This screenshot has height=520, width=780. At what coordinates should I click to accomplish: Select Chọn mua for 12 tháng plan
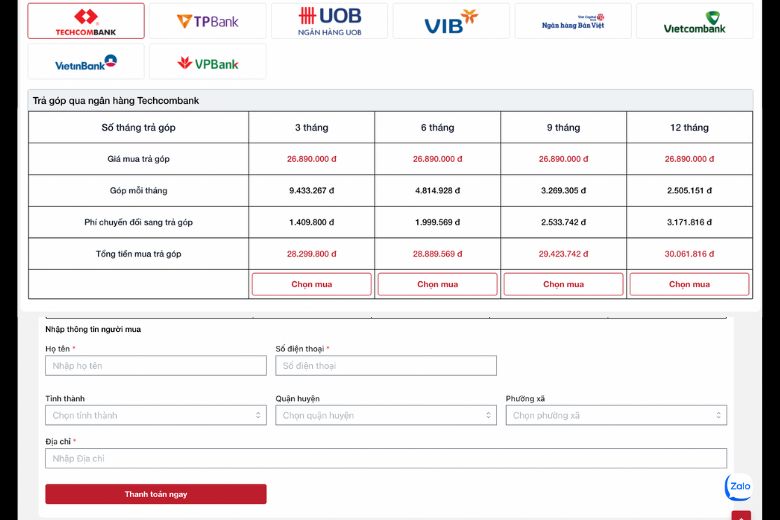click(689, 284)
